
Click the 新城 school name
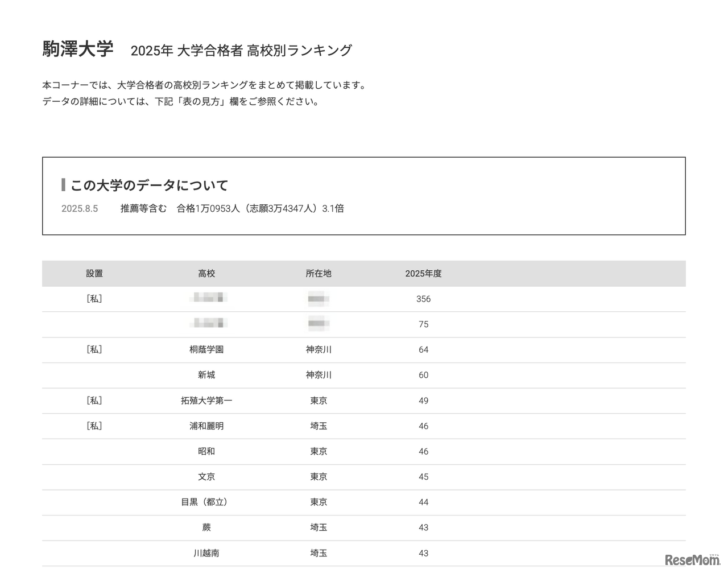pos(206,375)
